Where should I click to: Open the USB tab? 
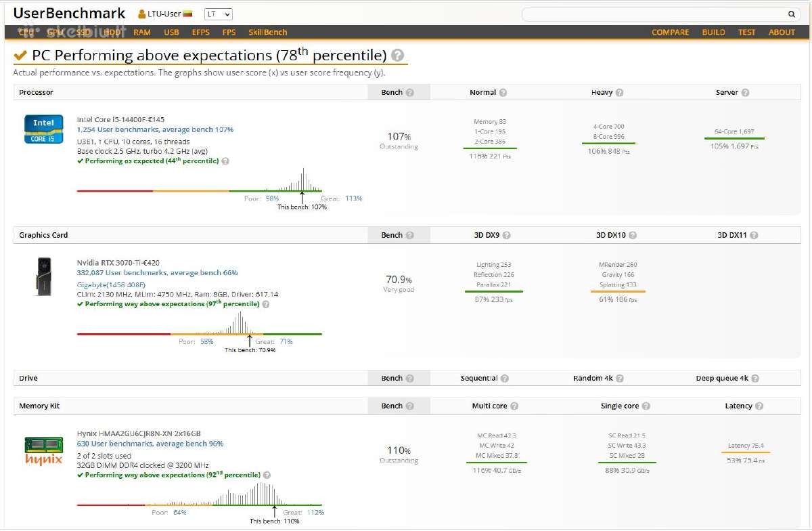pos(171,33)
